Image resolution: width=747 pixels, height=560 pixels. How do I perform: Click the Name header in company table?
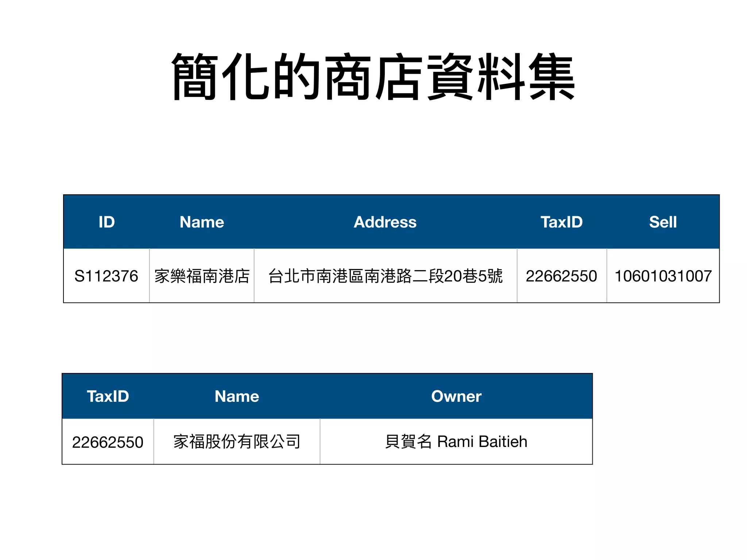pos(237,396)
